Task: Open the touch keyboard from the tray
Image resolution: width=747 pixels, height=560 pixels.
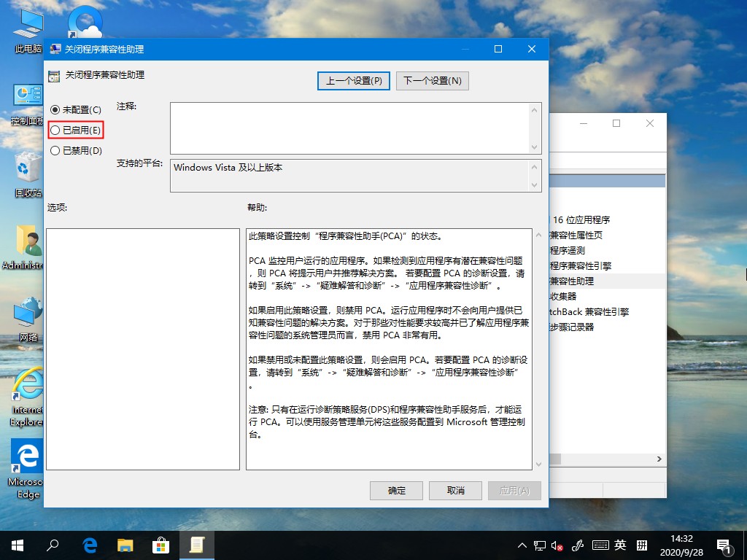Action: (x=600, y=545)
